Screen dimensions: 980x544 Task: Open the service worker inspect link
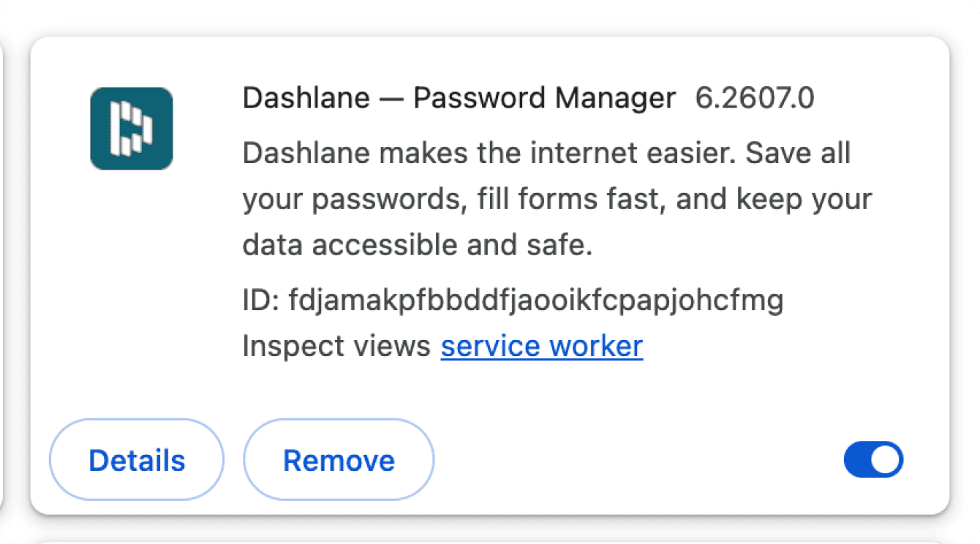click(541, 346)
